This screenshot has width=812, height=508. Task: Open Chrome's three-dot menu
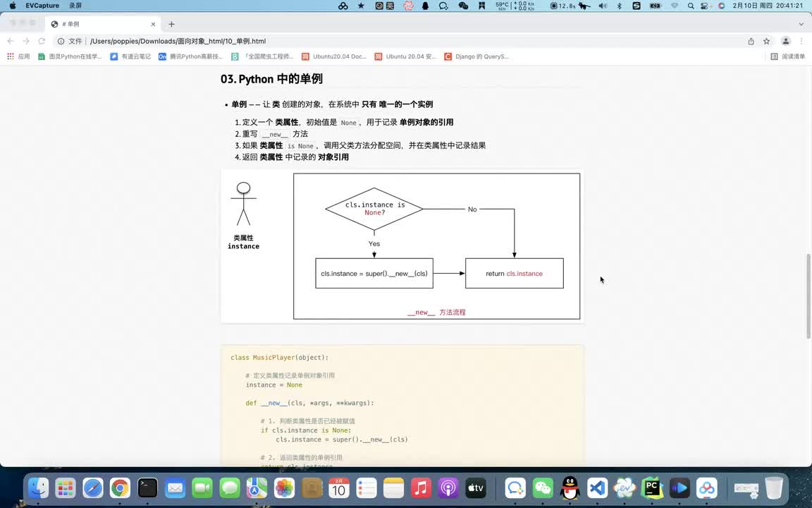[x=803, y=41]
